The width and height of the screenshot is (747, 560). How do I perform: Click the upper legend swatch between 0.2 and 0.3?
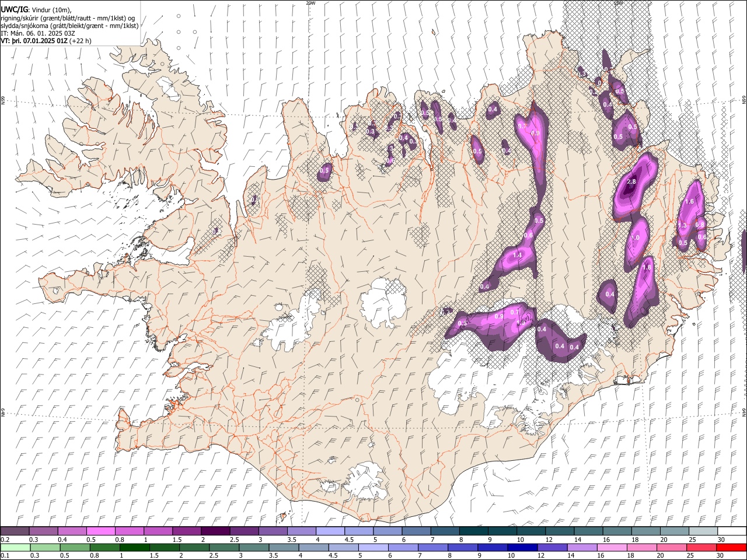15,531
